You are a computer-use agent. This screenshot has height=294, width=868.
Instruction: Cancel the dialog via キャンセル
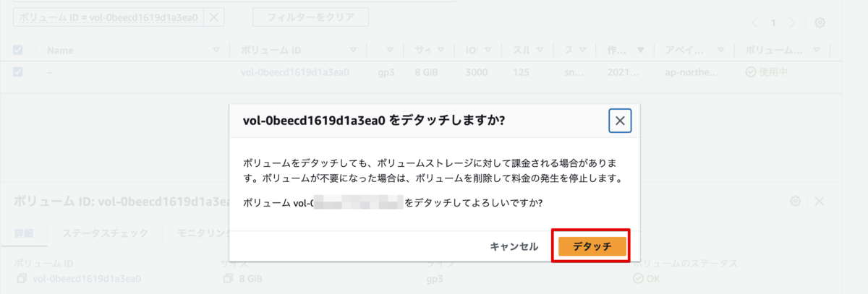[x=514, y=246]
